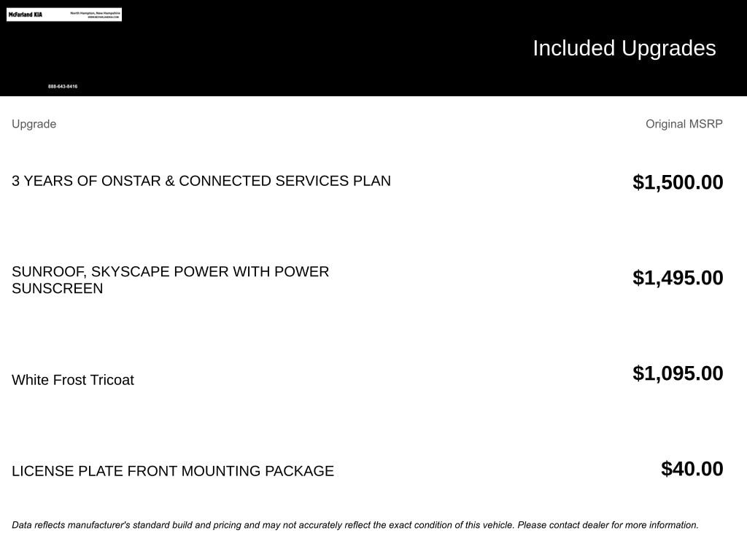
Task: Open the dealer website URL in logo banner
Action: tap(104, 17)
